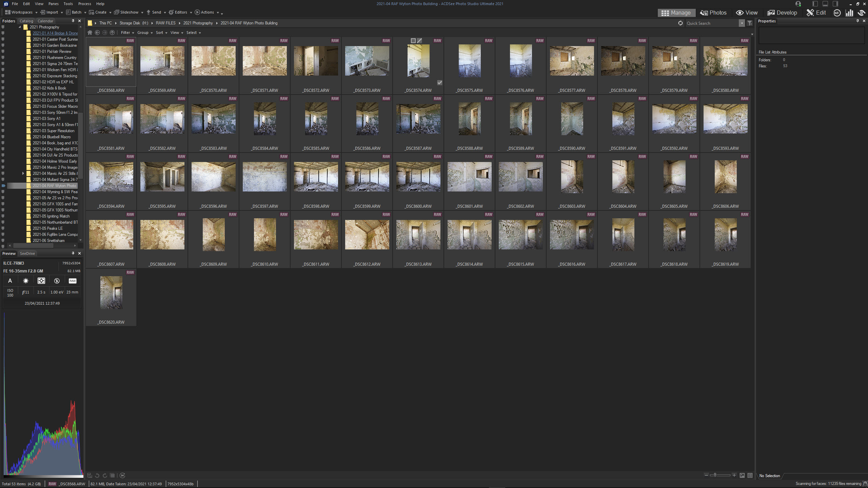Rotate left using bottom toolbar icon

pos(97,475)
